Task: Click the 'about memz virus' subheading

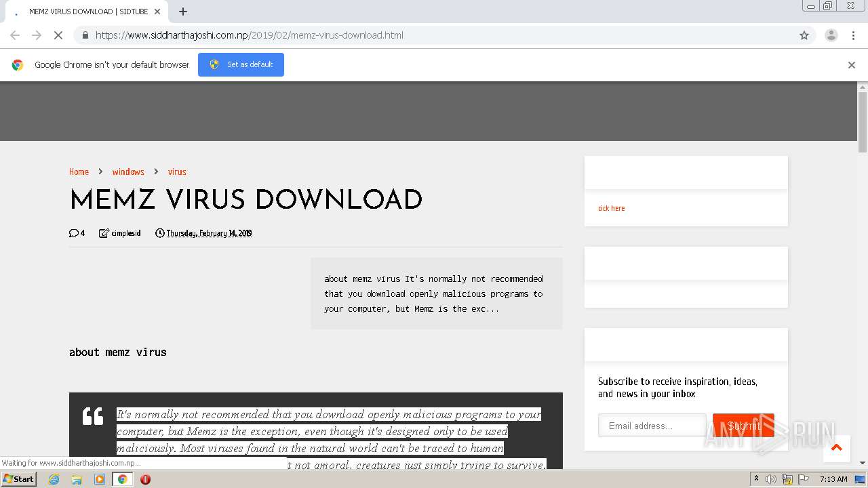Action: [118, 352]
